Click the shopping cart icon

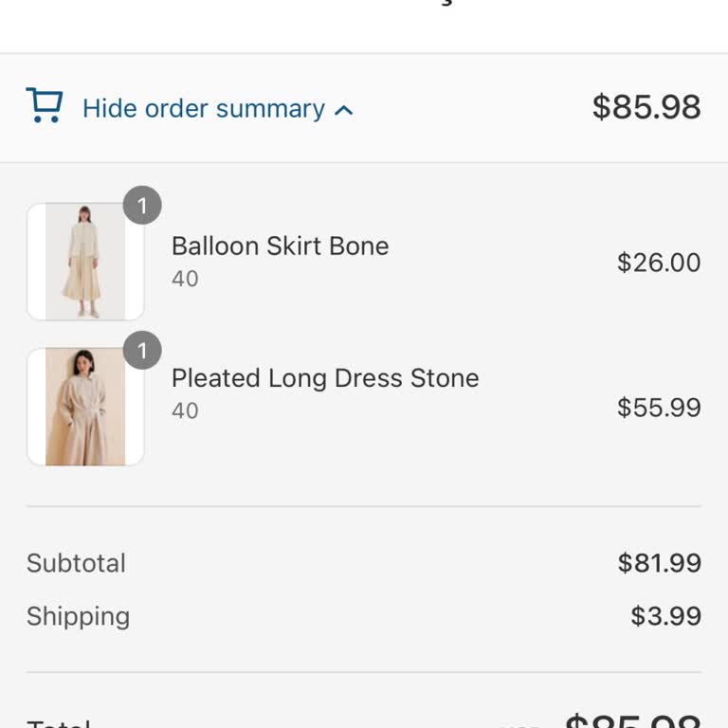44,106
